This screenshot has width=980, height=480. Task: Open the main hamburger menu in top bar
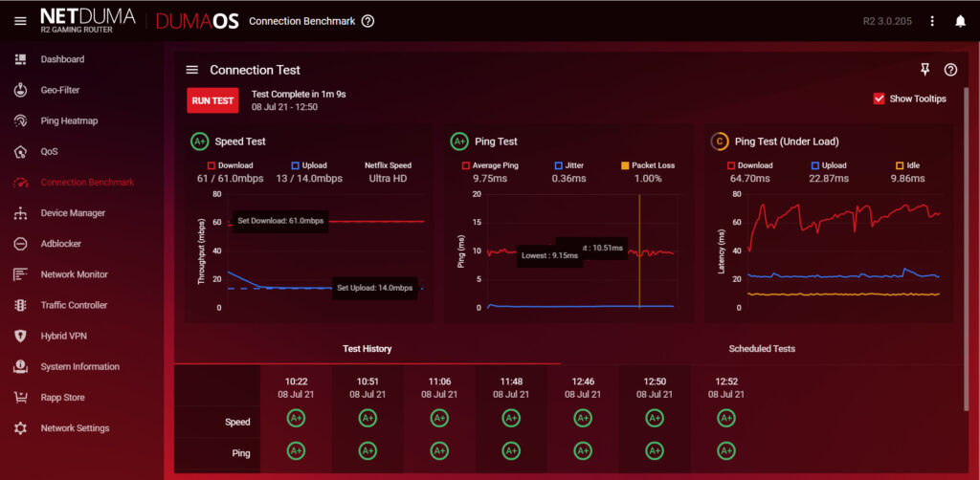point(21,21)
